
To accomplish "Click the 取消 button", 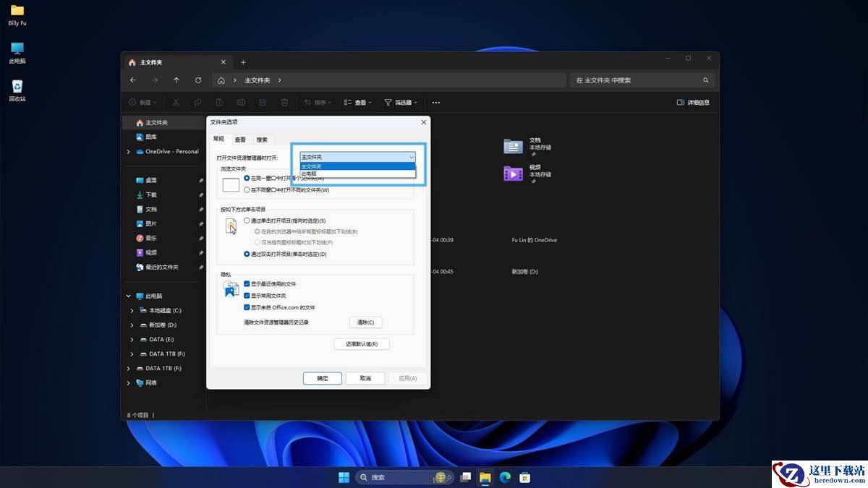I will tap(365, 378).
